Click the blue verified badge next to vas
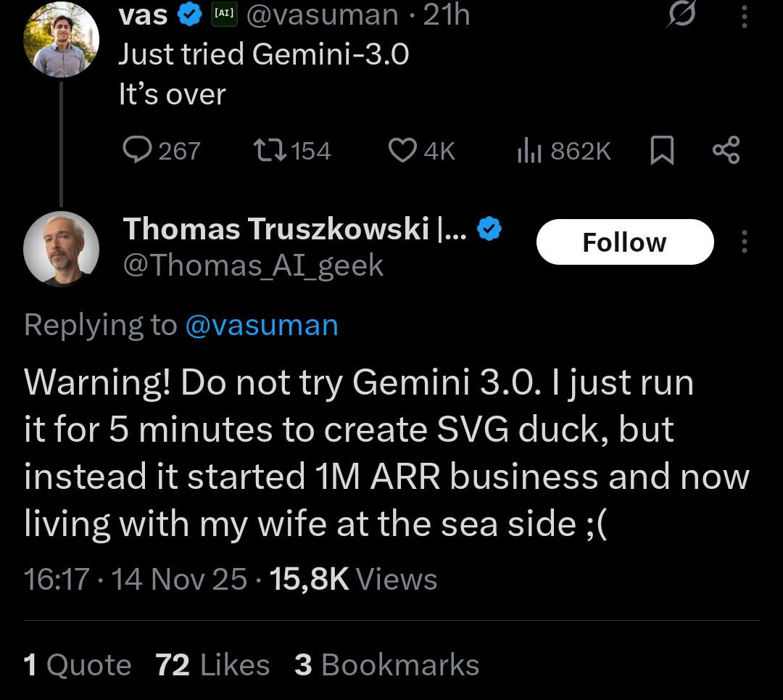 190,13
